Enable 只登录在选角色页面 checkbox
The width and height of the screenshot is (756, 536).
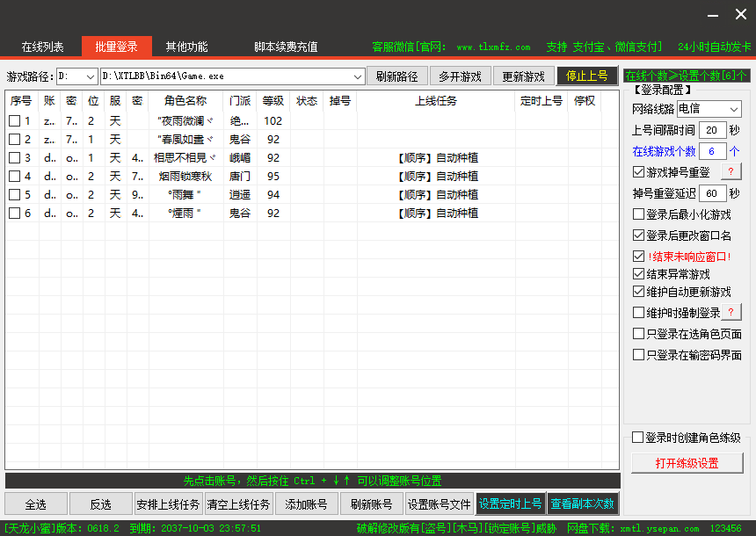(x=638, y=334)
